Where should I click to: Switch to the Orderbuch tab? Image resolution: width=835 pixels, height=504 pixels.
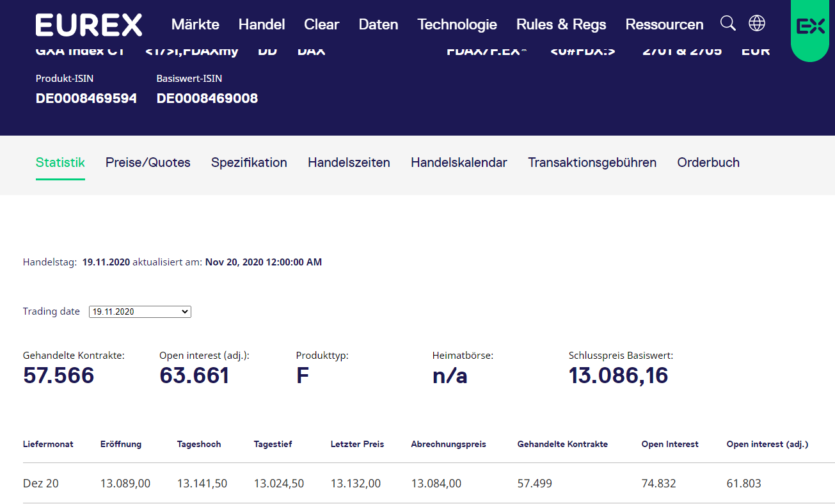(x=708, y=162)
